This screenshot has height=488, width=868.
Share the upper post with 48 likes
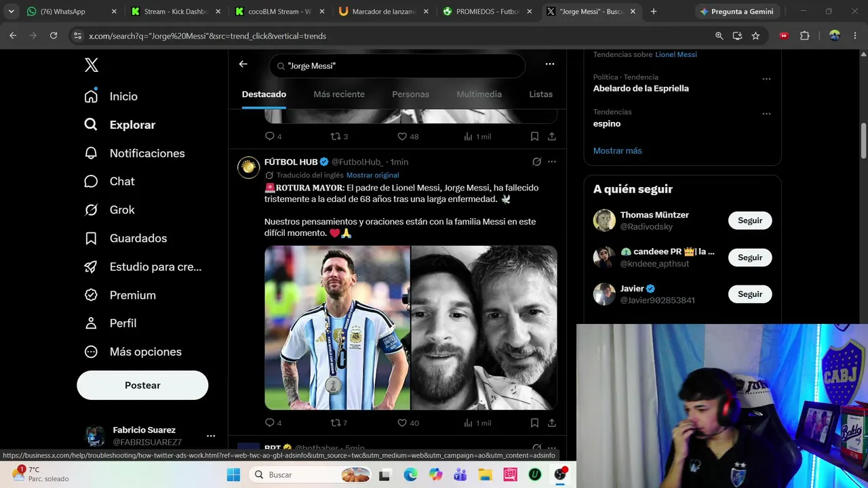pyautogui.click(x=552, y=136)
